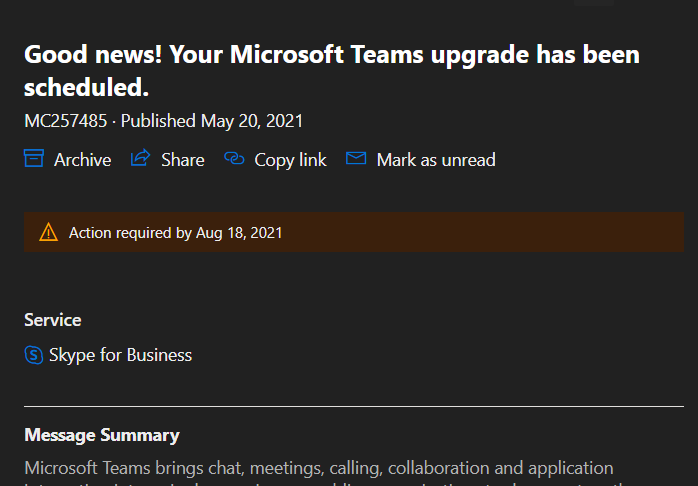Click the Archive box icon
Image resolution: width=698 pixels, height=486 pixels.
pos(34,158)
